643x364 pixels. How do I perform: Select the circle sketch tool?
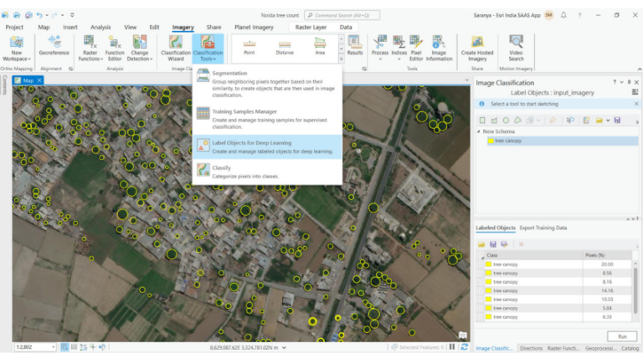pos(506,120)
